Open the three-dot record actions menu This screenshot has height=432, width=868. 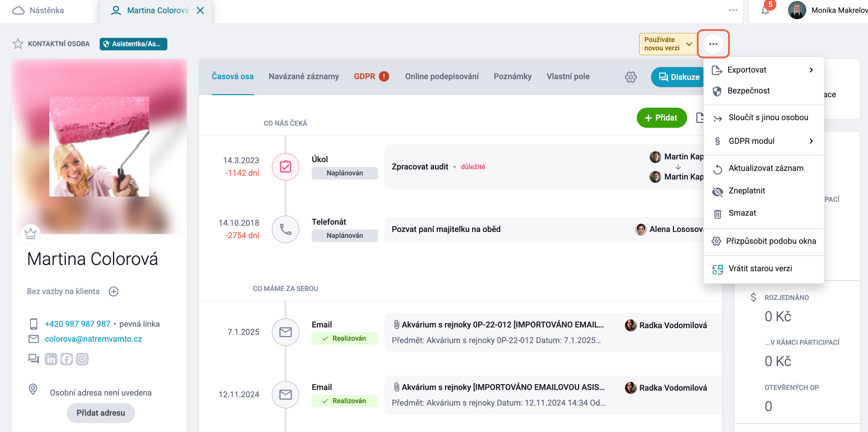[713, 44]
